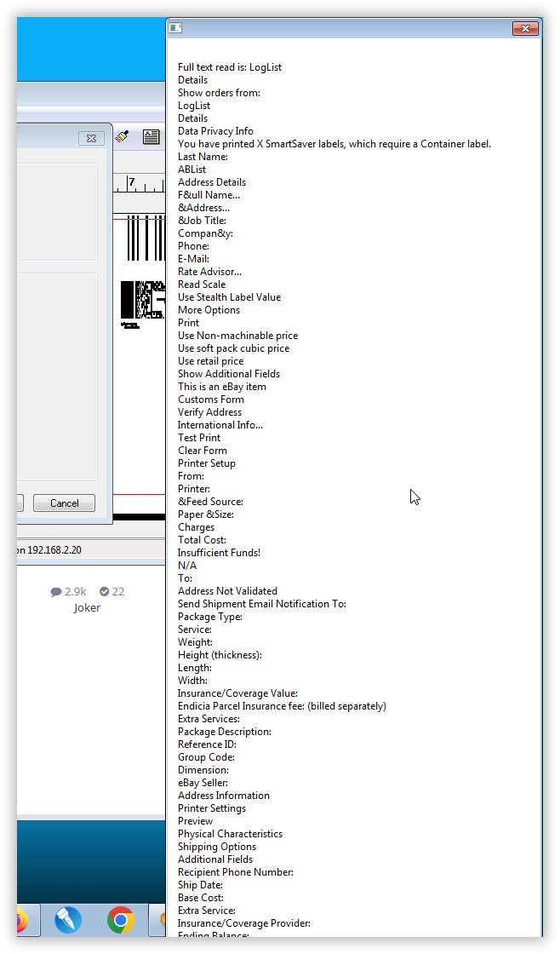Click the 'ABList' text line
The width and height of the screenshot is (560, 954).
[192, 170]
